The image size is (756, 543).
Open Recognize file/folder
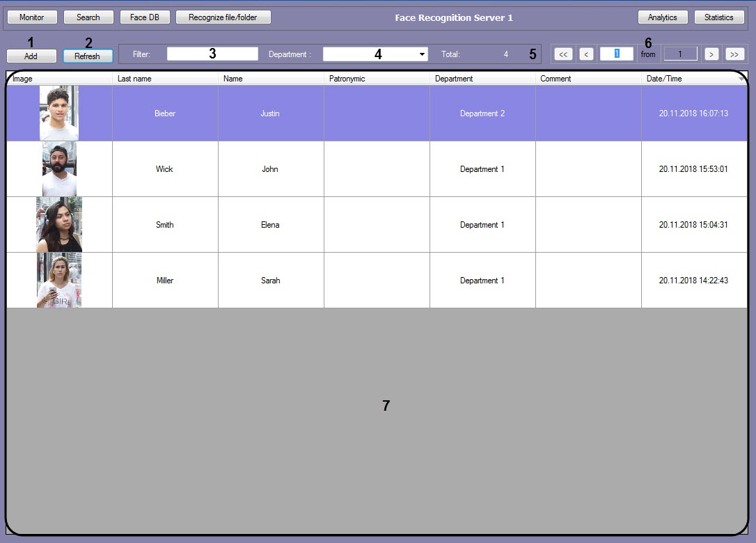223,17
